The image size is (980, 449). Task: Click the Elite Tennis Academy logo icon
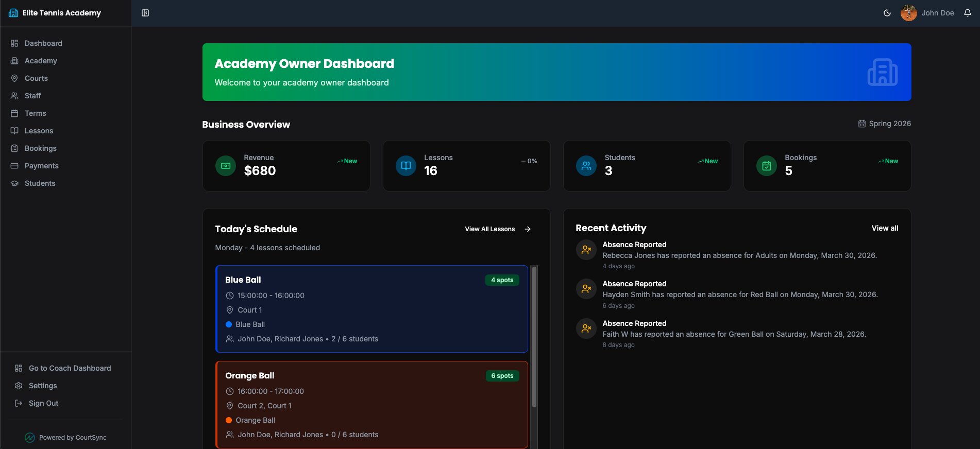point(13,13)
